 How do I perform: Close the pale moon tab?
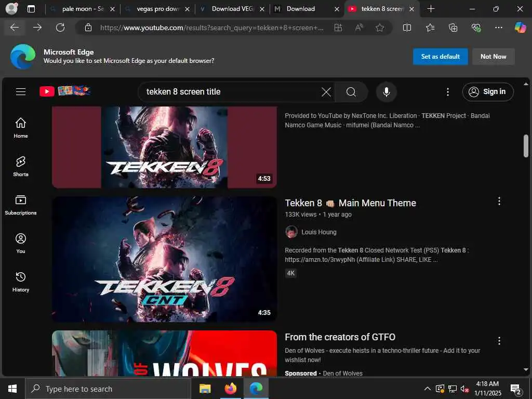[x=113, y=9]
